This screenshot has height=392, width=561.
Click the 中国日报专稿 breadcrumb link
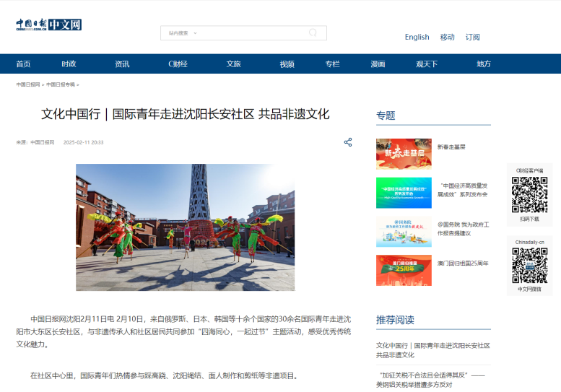(x=61, y=84)
